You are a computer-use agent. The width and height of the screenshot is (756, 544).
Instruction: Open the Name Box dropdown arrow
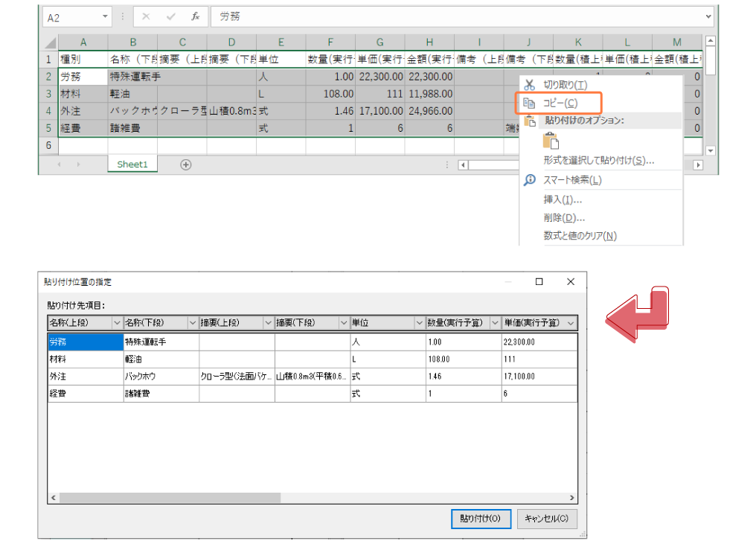tap(103, 16)
